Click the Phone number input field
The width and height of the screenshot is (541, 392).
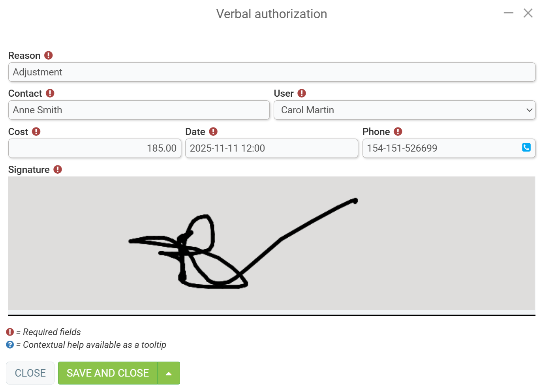(441, 148)
